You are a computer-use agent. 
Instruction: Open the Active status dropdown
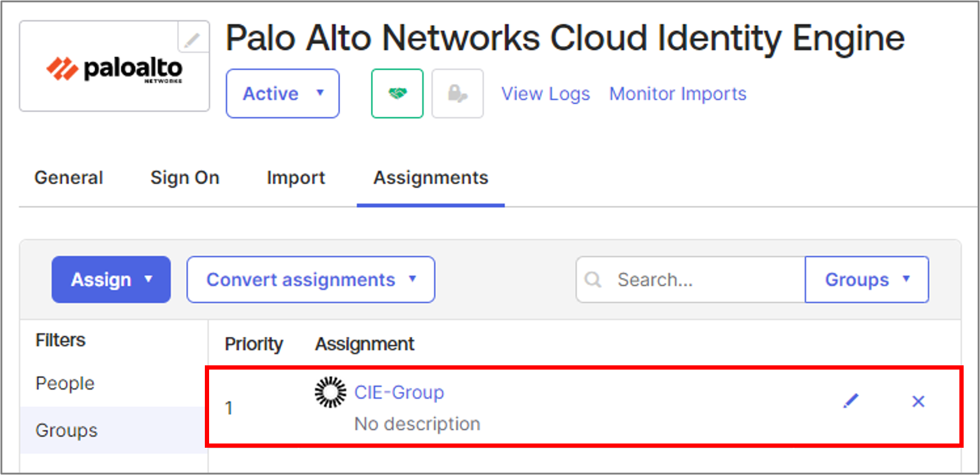click(282, 93)
